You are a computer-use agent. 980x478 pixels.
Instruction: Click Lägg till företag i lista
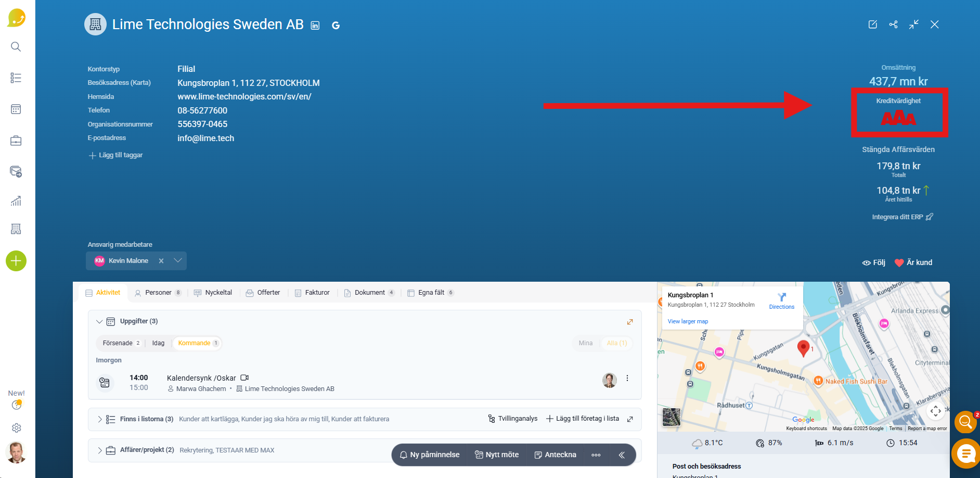click(x=583, y=419)
